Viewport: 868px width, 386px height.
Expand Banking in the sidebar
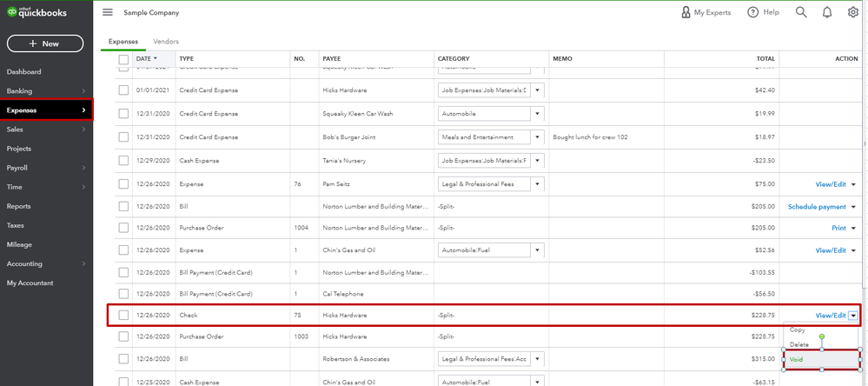click(47, 90)
